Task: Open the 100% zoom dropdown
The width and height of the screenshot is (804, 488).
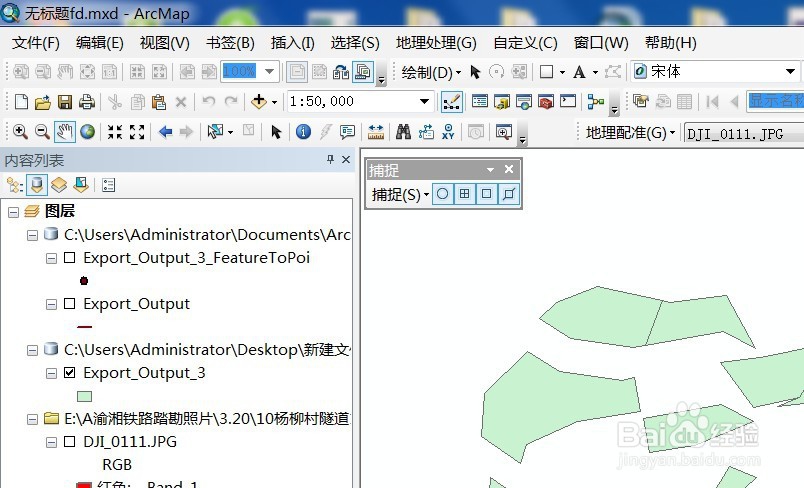Action: tap(269, 71)
